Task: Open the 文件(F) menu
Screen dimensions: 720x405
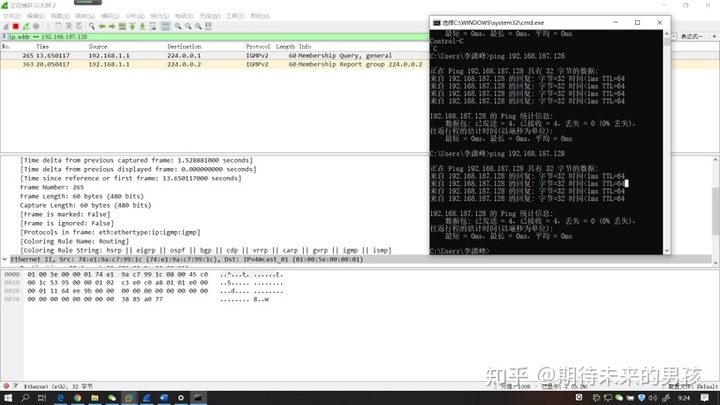Action: click(11, 16)
